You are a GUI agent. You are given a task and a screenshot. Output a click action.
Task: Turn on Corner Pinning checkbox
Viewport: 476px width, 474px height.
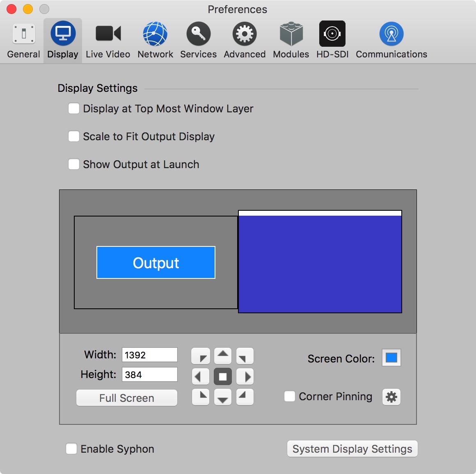point(290,397)
